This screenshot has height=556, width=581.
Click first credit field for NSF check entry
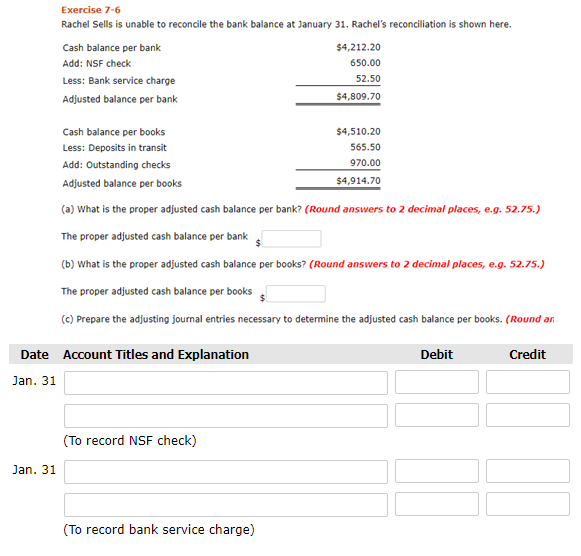[x=528, y=382]
